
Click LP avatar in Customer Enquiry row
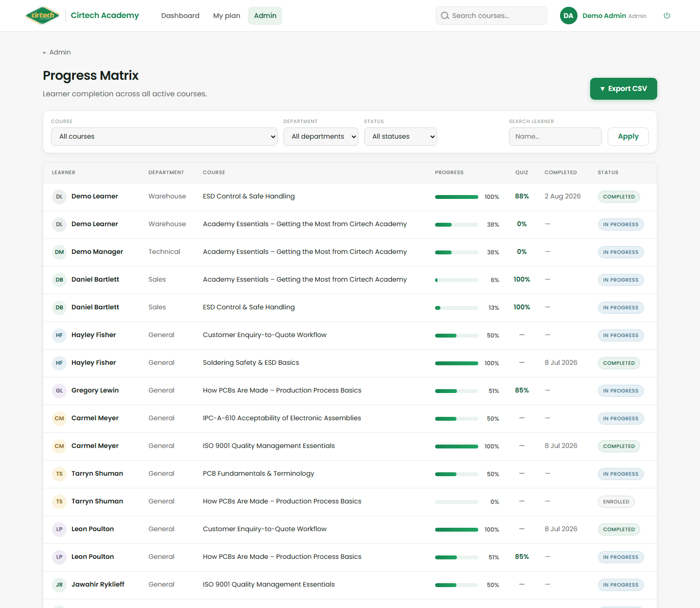[59, 529]
